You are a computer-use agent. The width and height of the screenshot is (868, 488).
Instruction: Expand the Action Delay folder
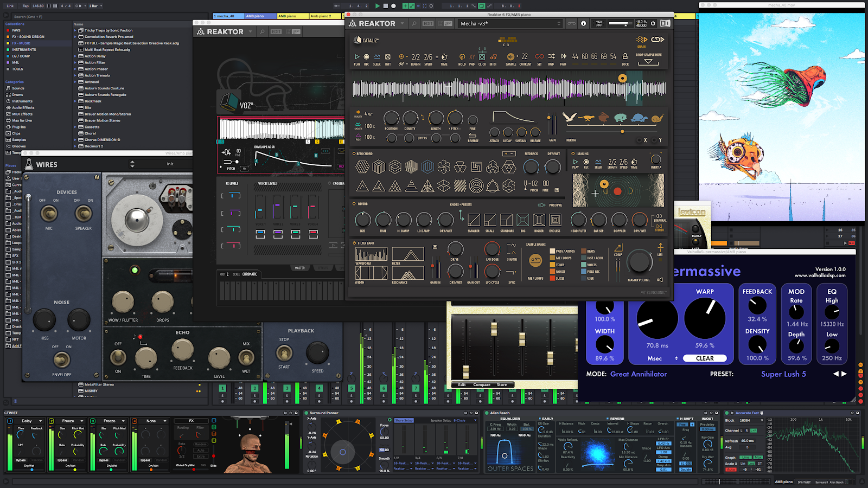tap(75, 56)
